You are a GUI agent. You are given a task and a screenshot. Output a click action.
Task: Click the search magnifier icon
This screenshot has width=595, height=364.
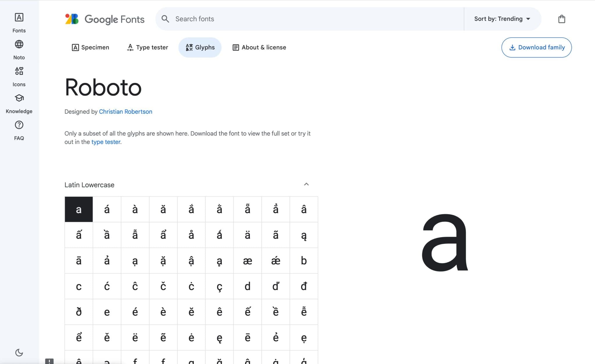click(x=165, y=19)
